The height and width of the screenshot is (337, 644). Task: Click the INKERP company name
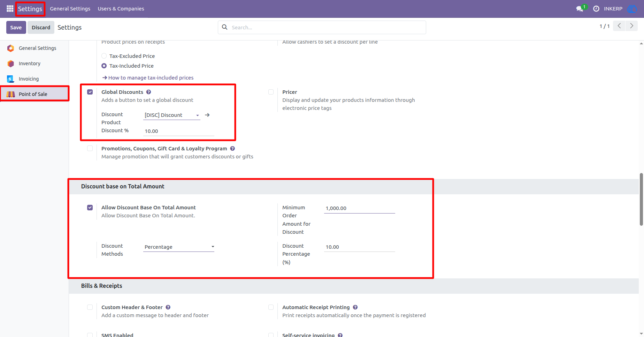click(x=613, y=9)
